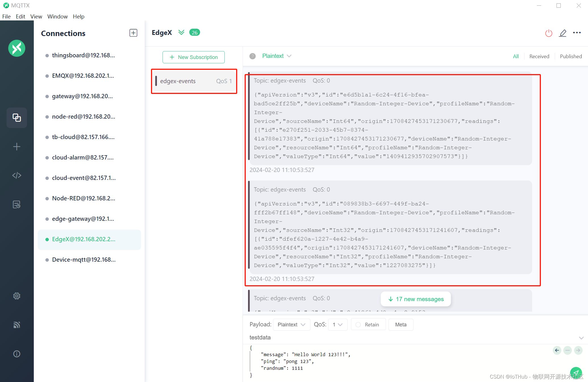Select the cloud-event@82.157.1... connection
This screenshot has width=588, height=382.
coord(89,178)
